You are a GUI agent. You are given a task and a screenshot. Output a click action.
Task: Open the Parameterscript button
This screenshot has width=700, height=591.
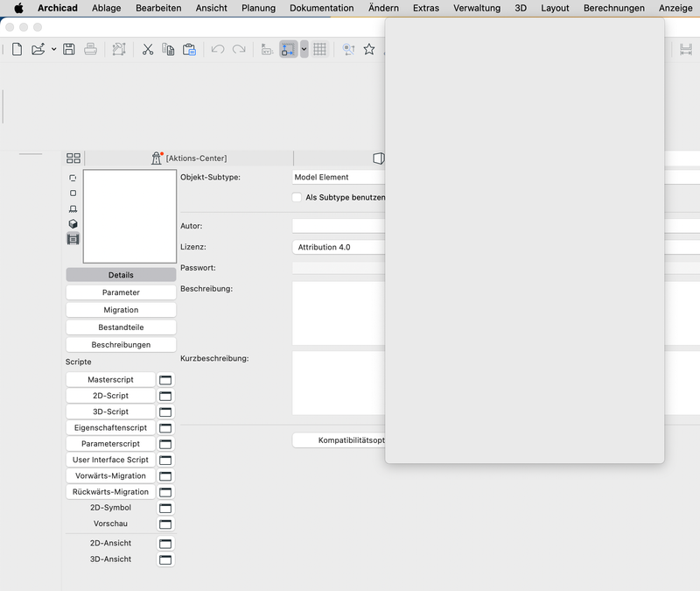111,444
